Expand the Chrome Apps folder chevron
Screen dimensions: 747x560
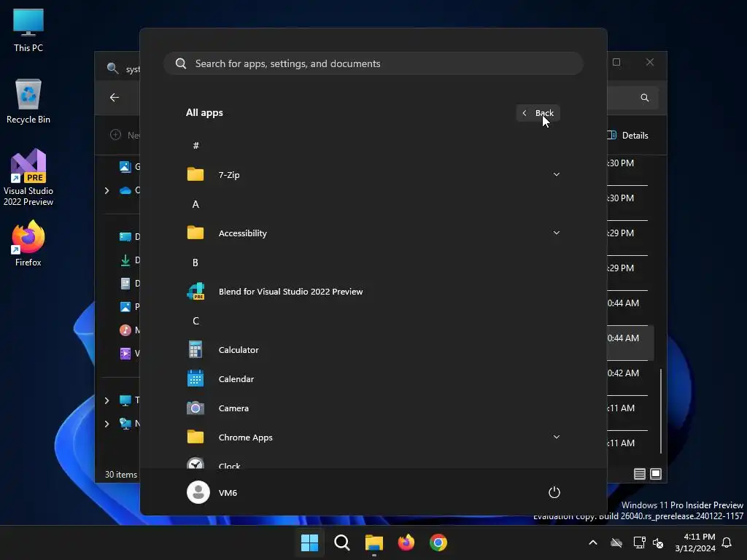(x=556, y=437)
